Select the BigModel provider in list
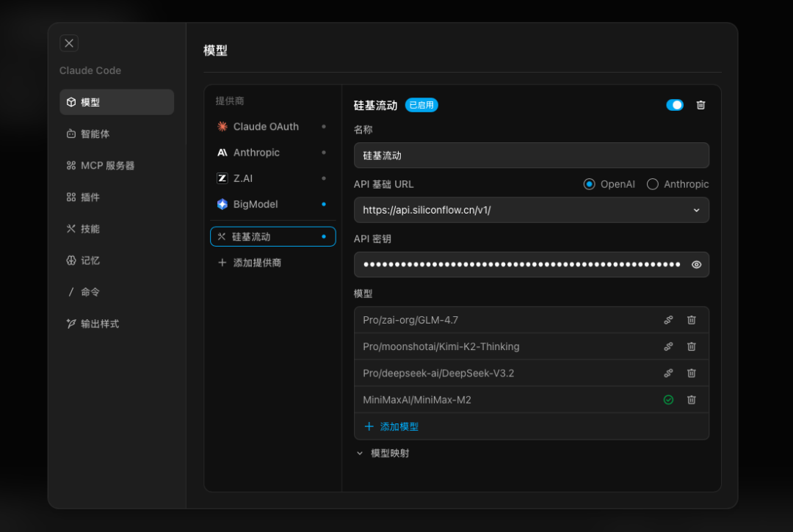 coord(256,204)
